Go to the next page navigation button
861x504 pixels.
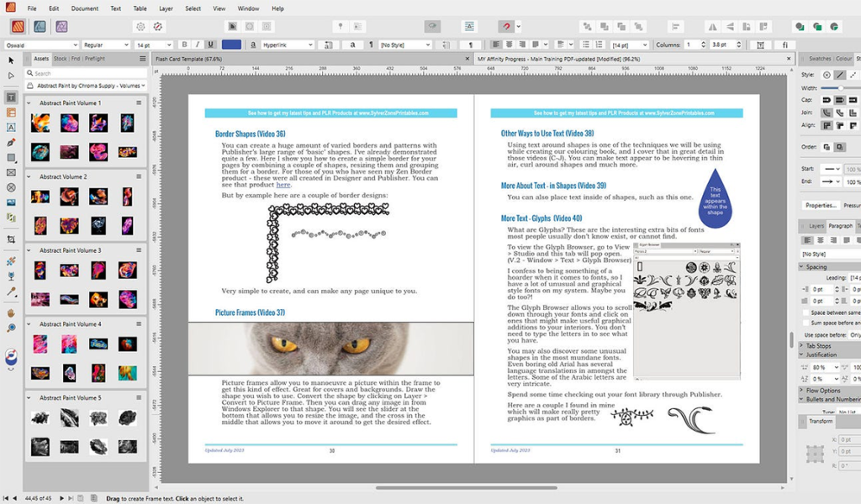[61, 498]
